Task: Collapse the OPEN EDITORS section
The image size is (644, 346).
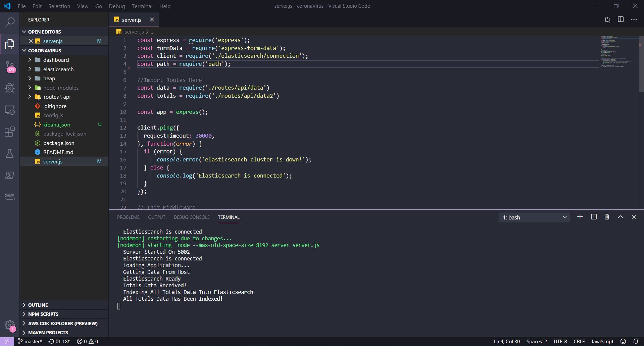Action: click(44, 32)
